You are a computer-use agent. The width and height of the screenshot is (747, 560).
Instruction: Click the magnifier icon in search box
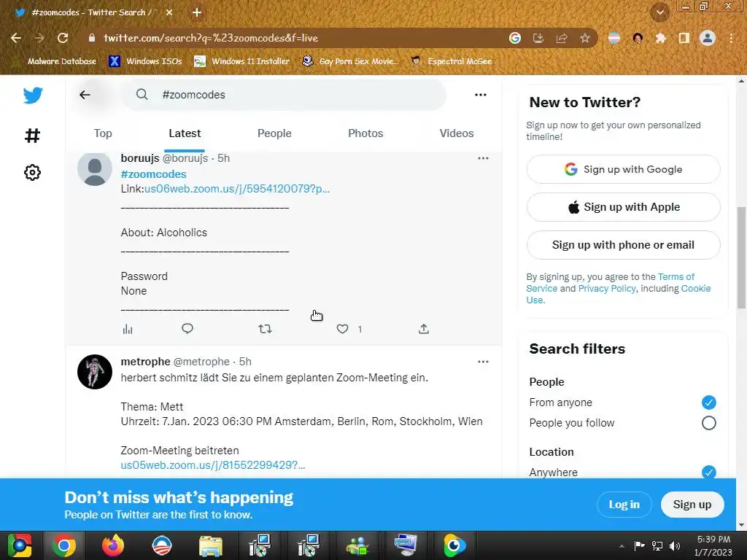tap(142, 94)
